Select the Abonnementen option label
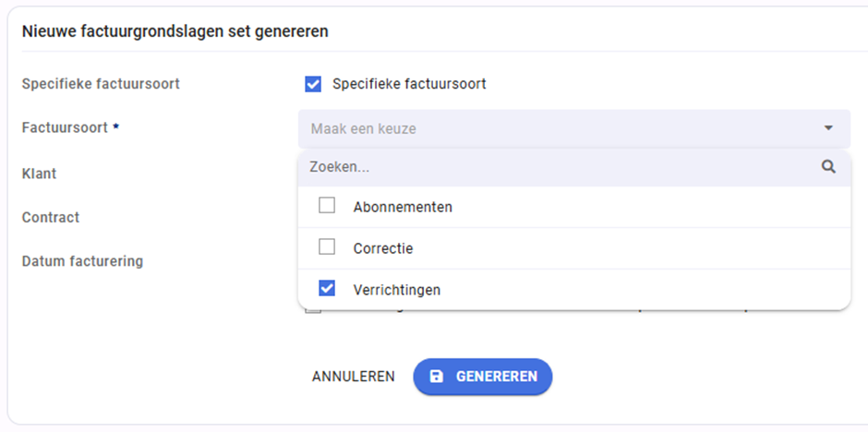Viewport: 868px width, 432px height. [x=403, y=207]
